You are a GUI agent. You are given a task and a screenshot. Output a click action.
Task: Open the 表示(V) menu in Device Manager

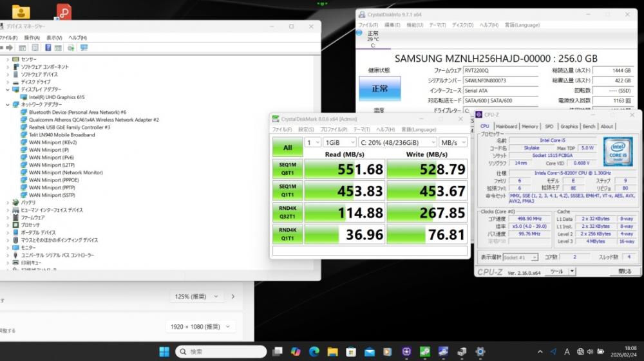click(54, 37)
